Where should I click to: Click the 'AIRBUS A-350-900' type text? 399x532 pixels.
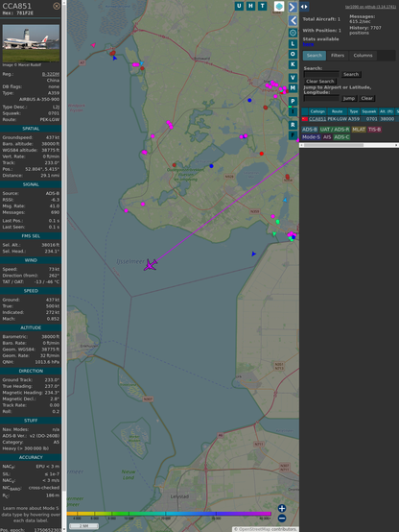(x=39, y=100)
